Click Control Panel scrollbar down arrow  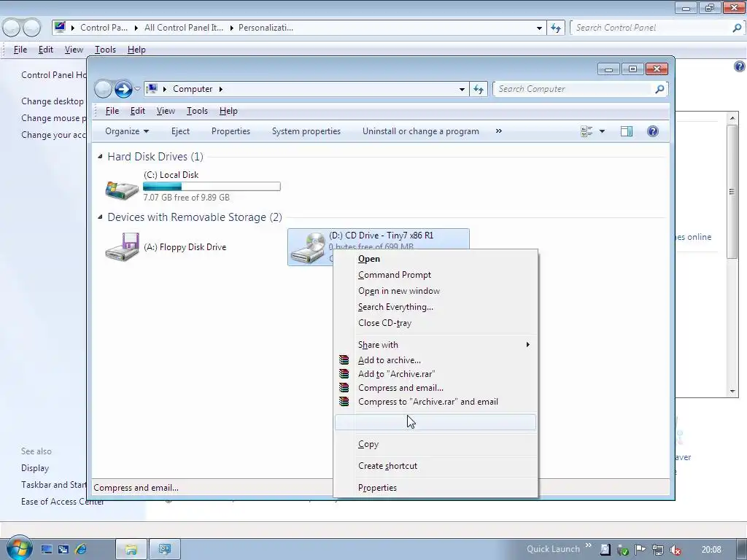click(732, 392)
